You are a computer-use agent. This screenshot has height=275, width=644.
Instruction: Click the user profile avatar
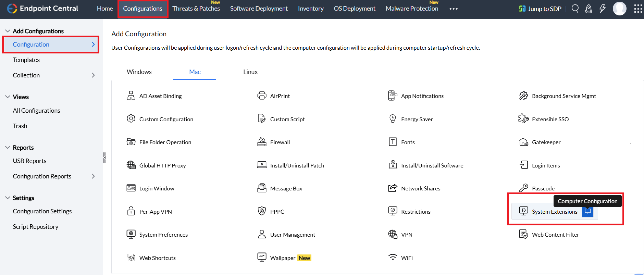click(x=619, y=9)
